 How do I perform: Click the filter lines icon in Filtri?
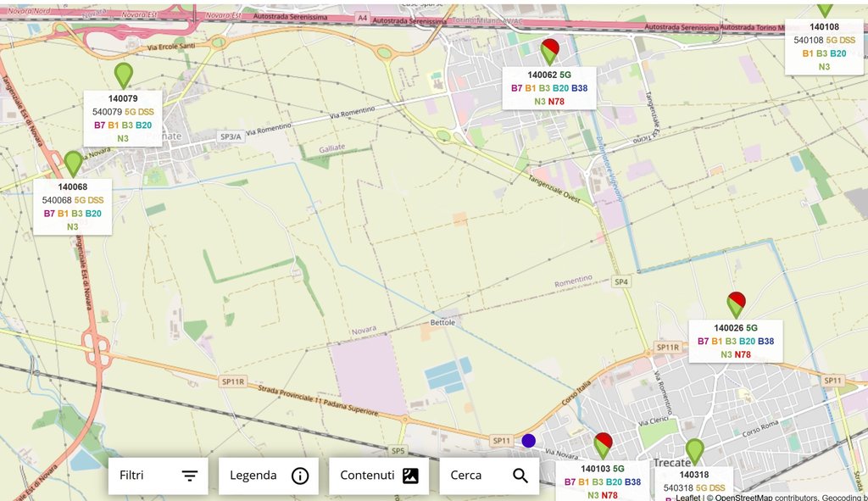pos(189,476)
